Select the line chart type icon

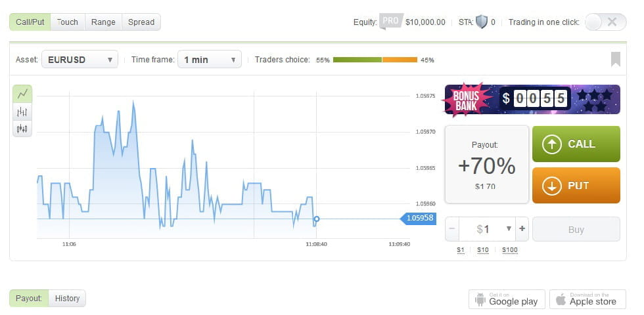point(22,94)
